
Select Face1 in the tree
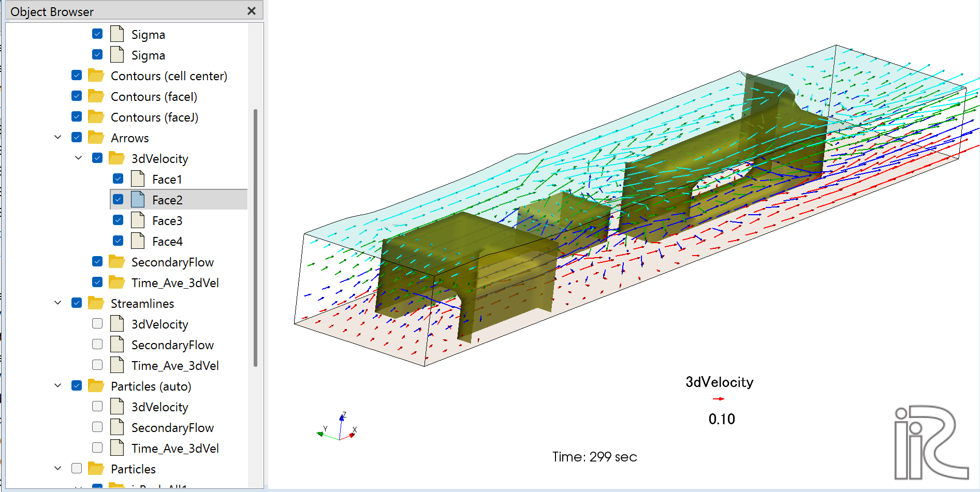167,180
